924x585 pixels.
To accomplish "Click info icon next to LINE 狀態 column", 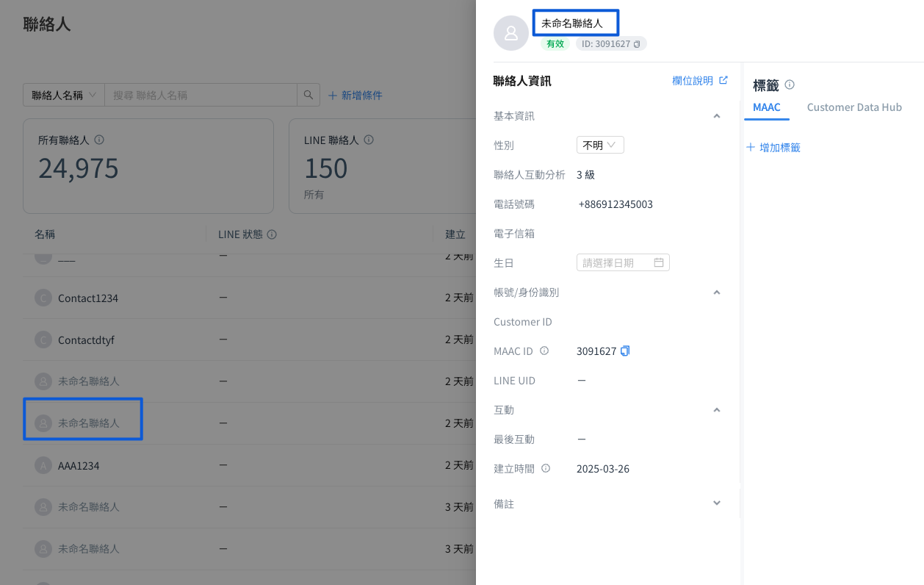I will [x=272, y=234].
